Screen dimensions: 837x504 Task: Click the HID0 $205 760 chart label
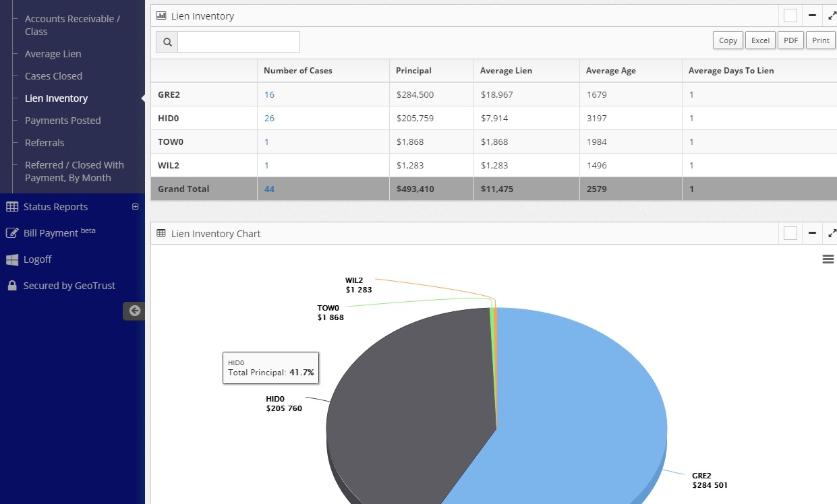click(284, 404)
